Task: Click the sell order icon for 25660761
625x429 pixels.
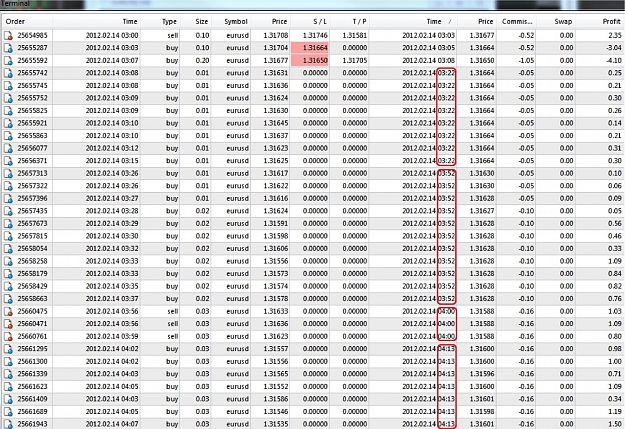Action: coord(8,337)
